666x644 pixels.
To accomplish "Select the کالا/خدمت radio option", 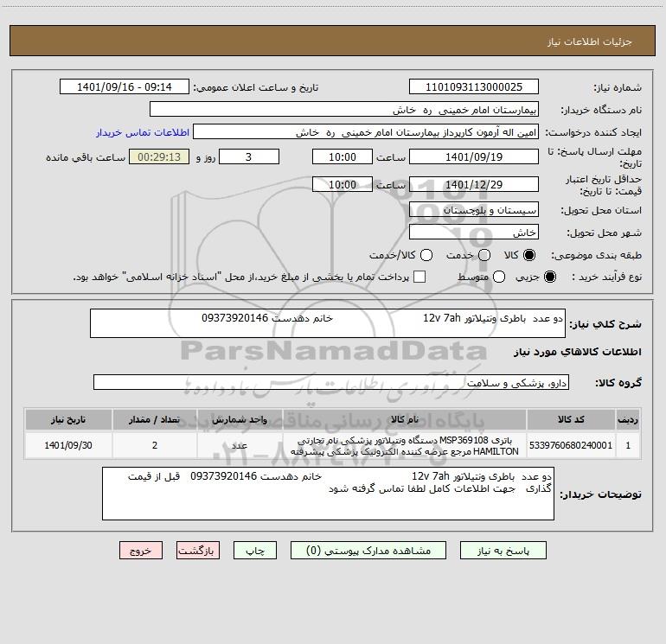I will (426, 255).
